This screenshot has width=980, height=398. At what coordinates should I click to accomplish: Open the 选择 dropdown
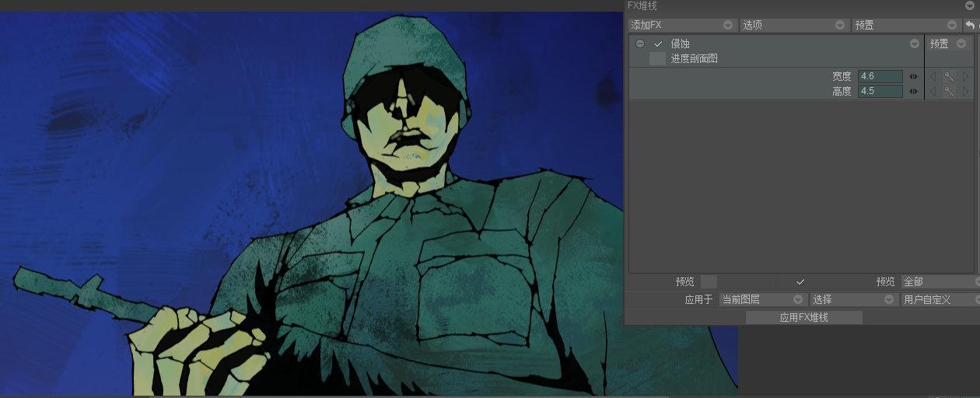[x=853, y=299]
